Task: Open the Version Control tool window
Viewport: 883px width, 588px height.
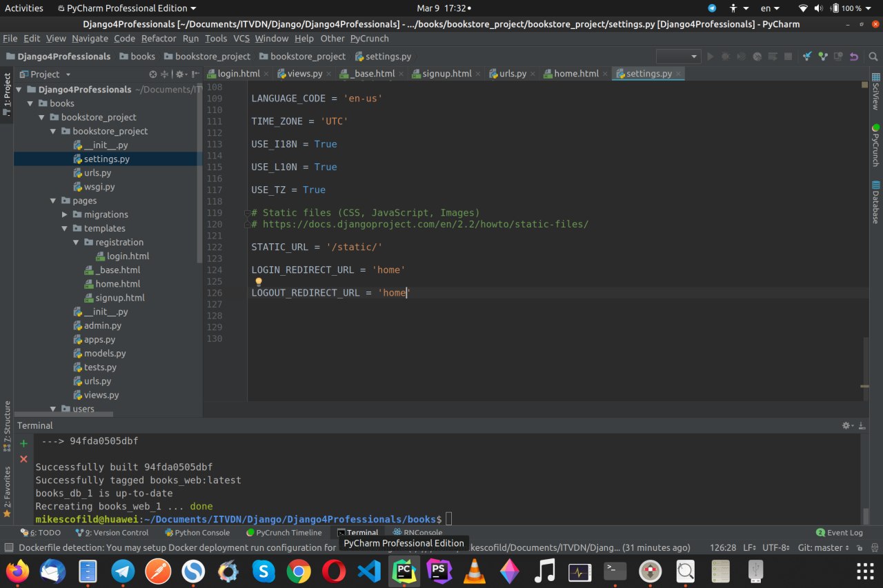Action: click(112, 533)
